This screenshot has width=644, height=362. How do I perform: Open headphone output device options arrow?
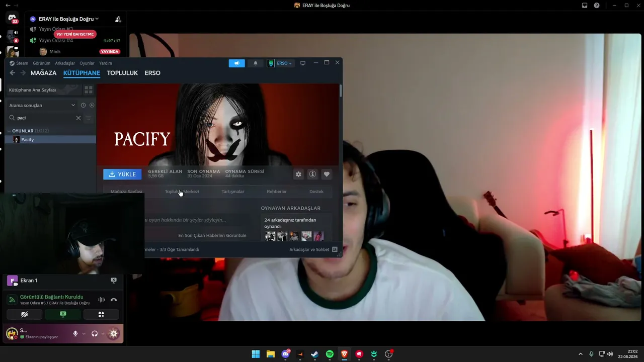[x=103, y=333]
